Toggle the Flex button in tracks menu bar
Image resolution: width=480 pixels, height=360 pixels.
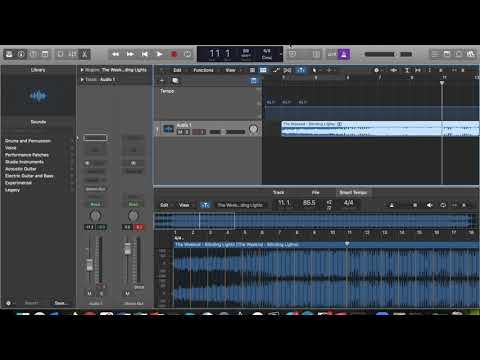(x=287, y=70)
